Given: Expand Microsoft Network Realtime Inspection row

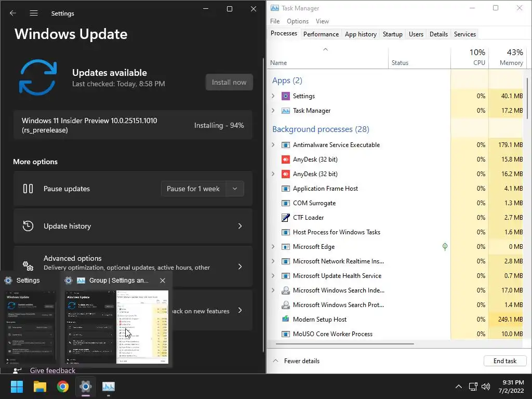Looking at the screenshot, I should click(x=273, y=261).
